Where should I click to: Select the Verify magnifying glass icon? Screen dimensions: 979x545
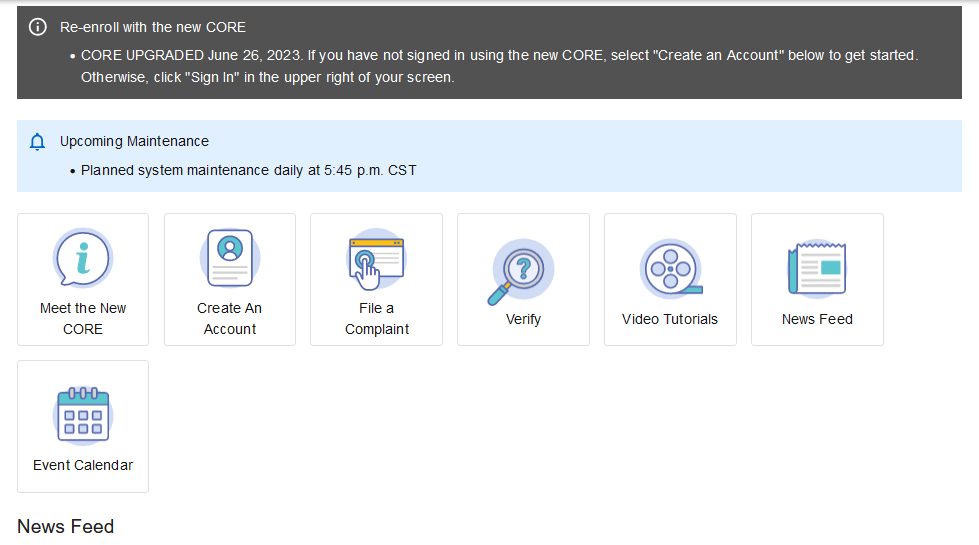[522, 270]
